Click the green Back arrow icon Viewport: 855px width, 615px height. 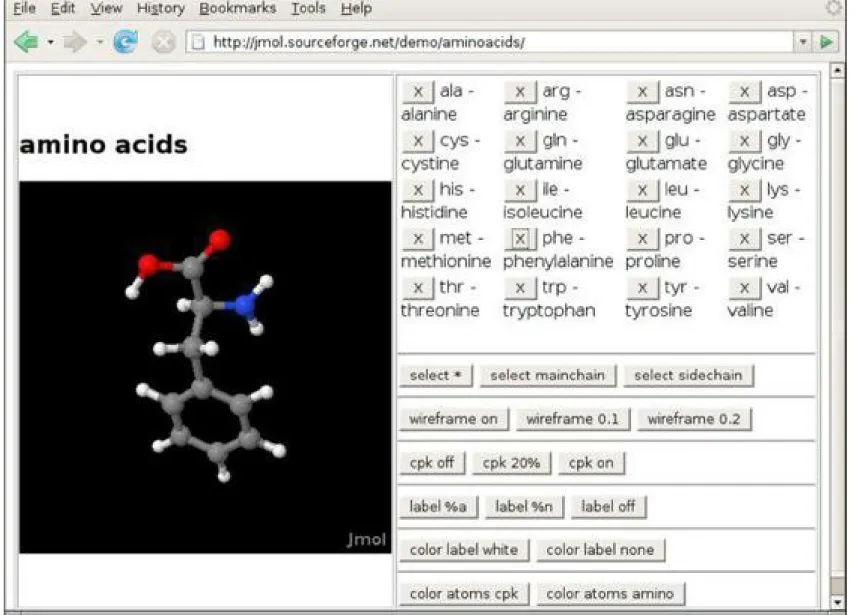pyautogui.click(x=26, y=41)
